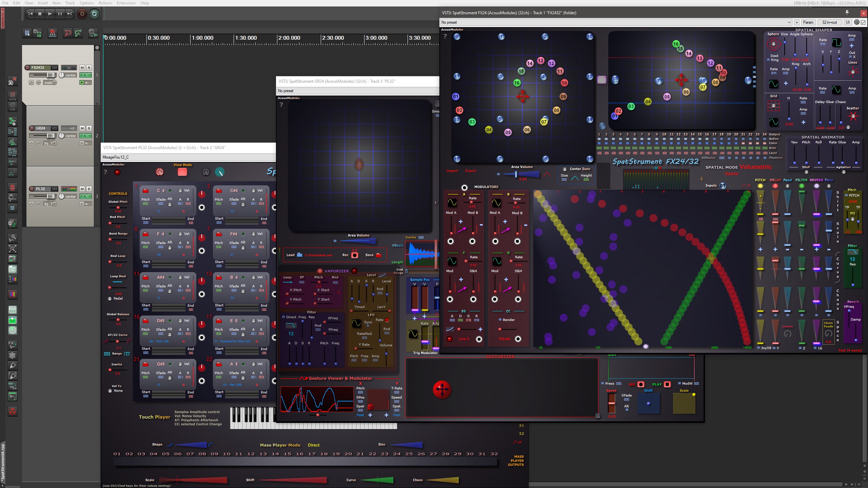Click the palette with red X icon

pos(12,82)
